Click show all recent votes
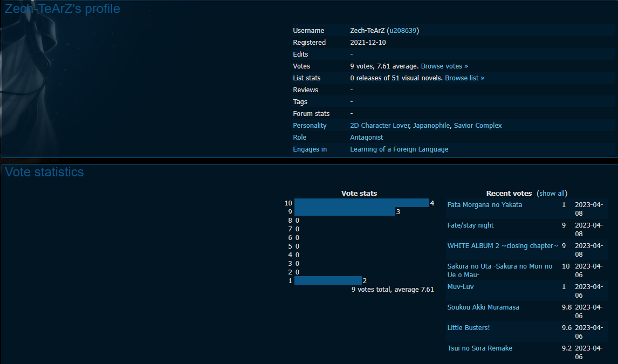Screen dimensions: 618x364 pos(553,194)
